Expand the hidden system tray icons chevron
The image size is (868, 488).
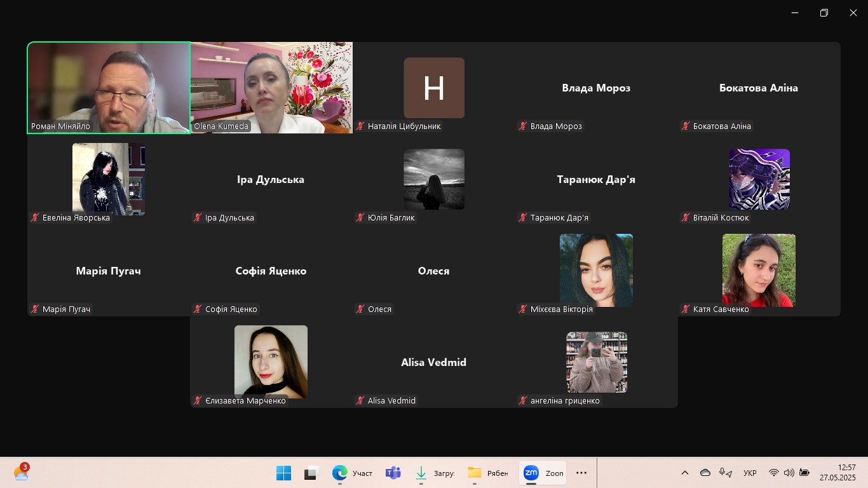pos(685,473)
